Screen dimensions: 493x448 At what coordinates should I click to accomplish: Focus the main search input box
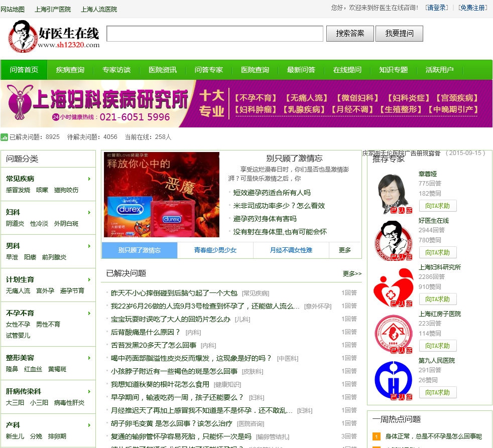(x=215, y=33)
